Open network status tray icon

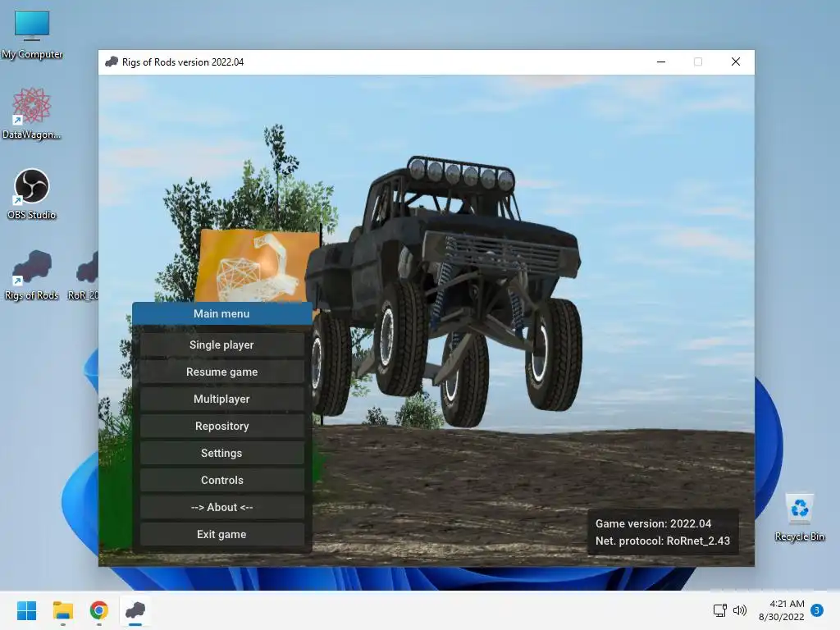pos(720,610)
